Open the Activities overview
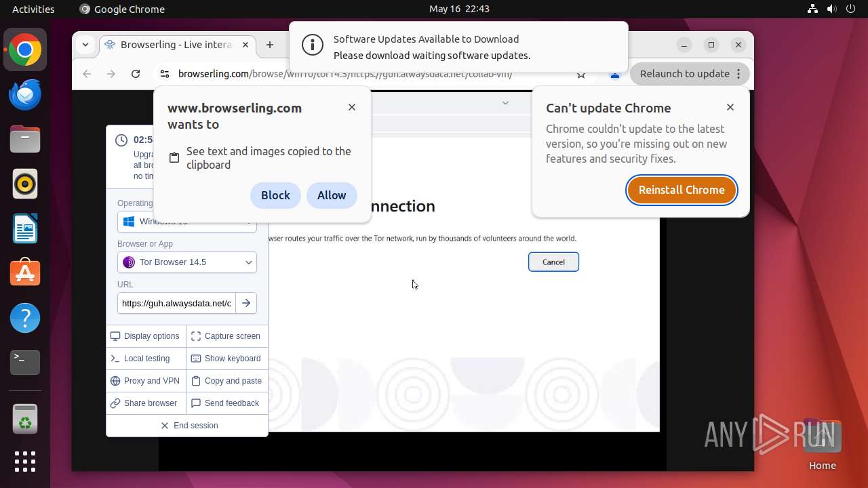868x488 pixels. [x=33, y=9]
